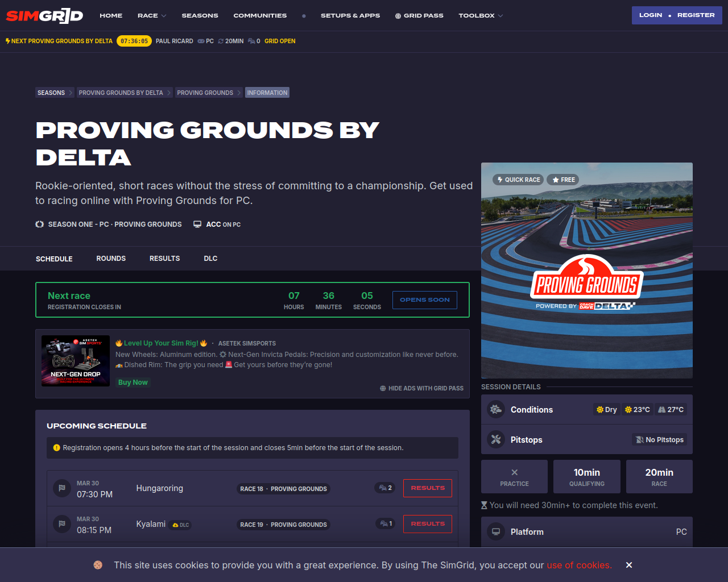Screen dimensions: 728x582
Task: Click Hide Ads With Grid Pass
Action: pyautogui.click(x=421, y=388)
